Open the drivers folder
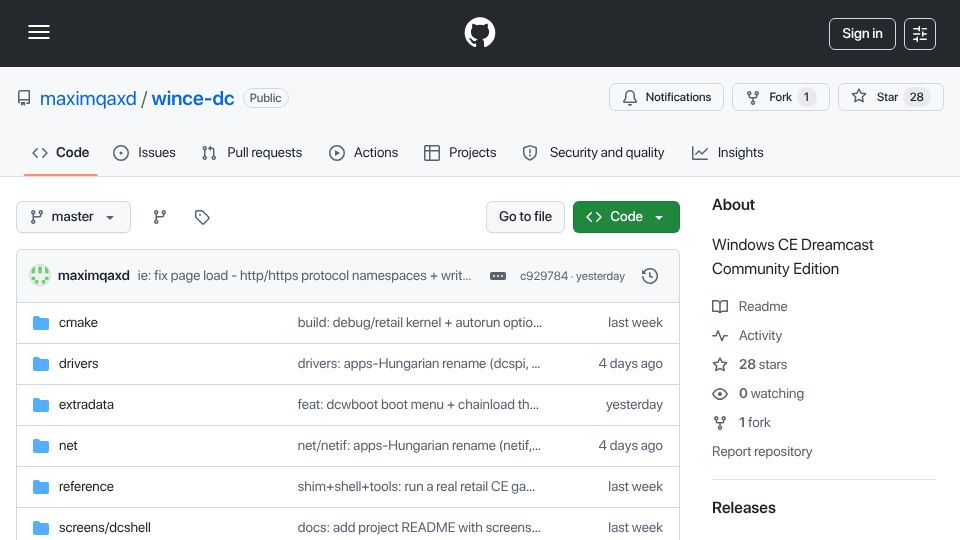The height and width of the screenshot is (540, 960). (78, 364)
